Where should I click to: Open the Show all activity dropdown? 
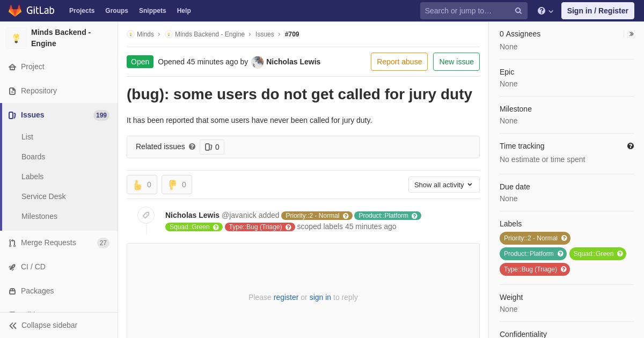[x=444, y=185]
